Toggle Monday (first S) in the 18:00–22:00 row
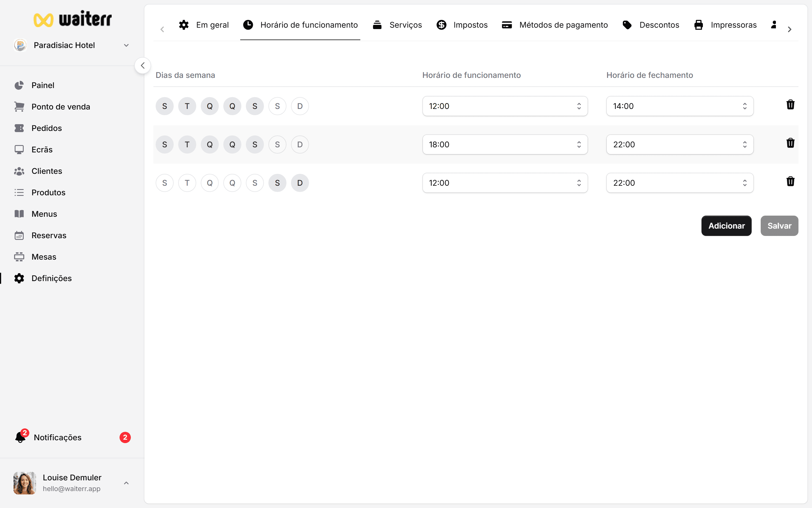 tap(164, 144)
